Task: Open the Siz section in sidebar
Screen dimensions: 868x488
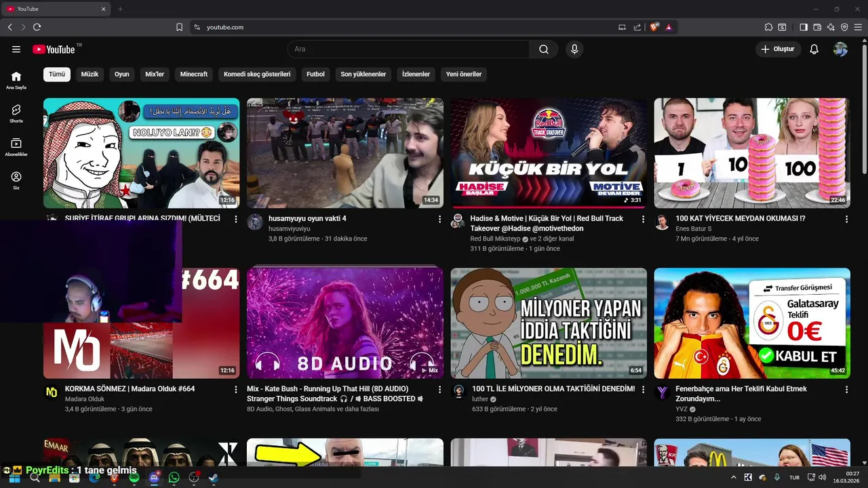Action: pyautogui.click(x=16, y=180)
